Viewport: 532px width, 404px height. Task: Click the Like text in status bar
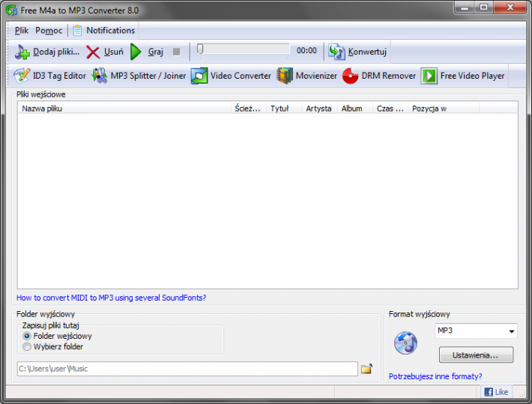pyautogui.click(x=501, y=392)
